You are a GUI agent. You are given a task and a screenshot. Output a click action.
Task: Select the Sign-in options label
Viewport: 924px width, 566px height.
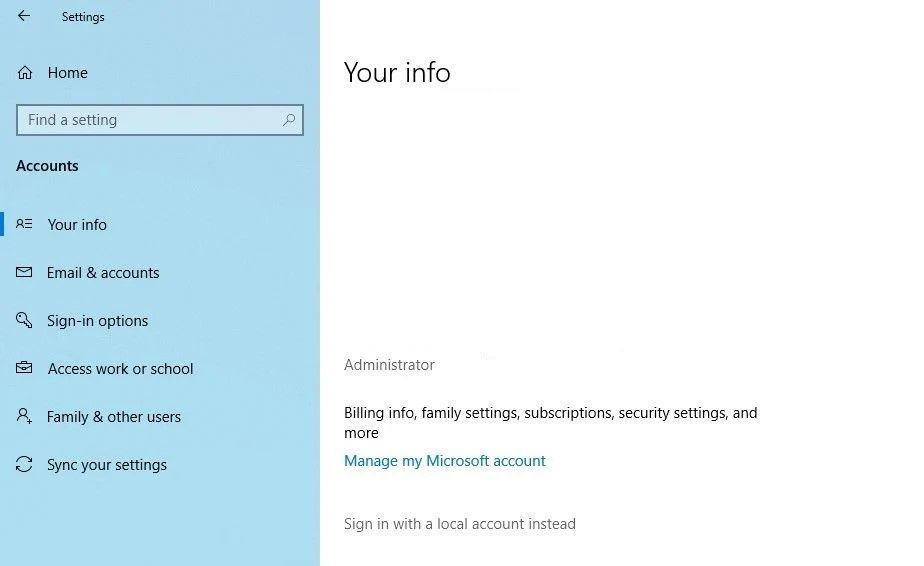pyautogui.click(x=97, y=321)
